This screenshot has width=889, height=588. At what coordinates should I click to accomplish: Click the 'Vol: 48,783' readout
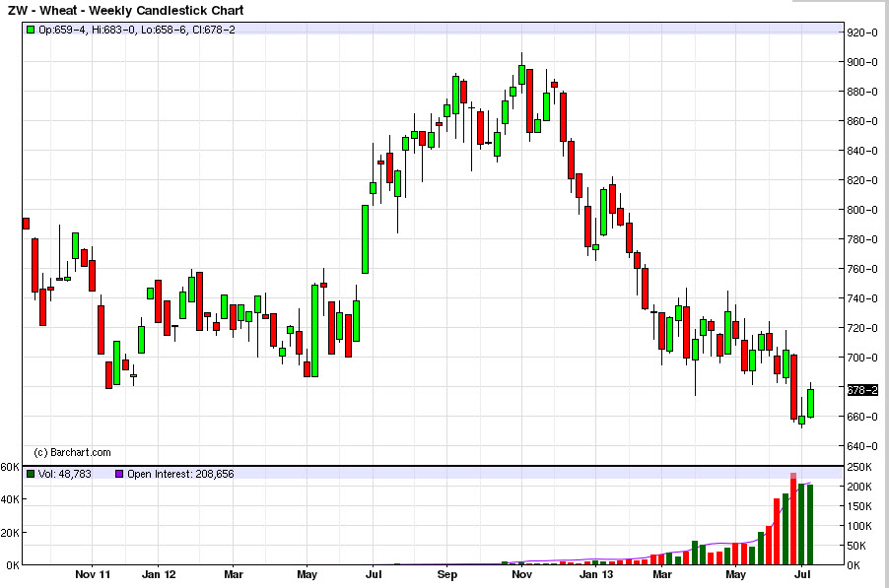65,474
